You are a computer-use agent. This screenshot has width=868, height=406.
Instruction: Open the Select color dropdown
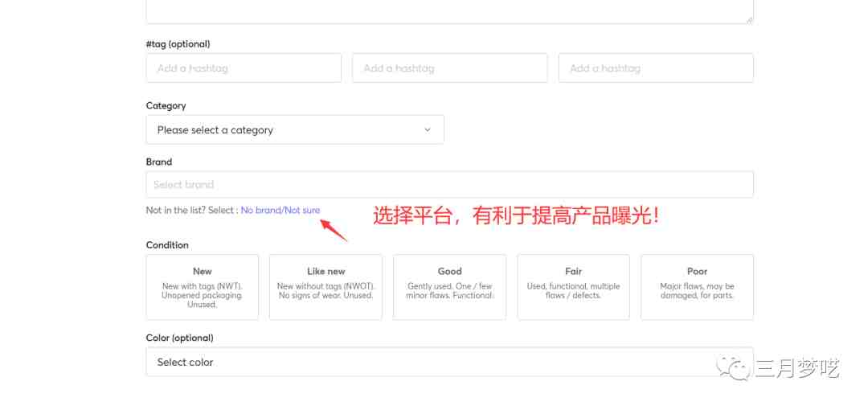tap(449, 362)
